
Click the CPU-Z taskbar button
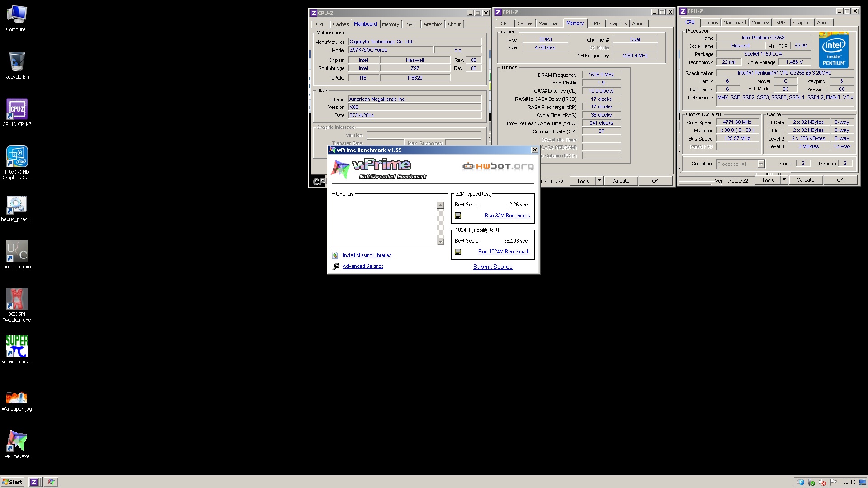[x=33, y=482]
